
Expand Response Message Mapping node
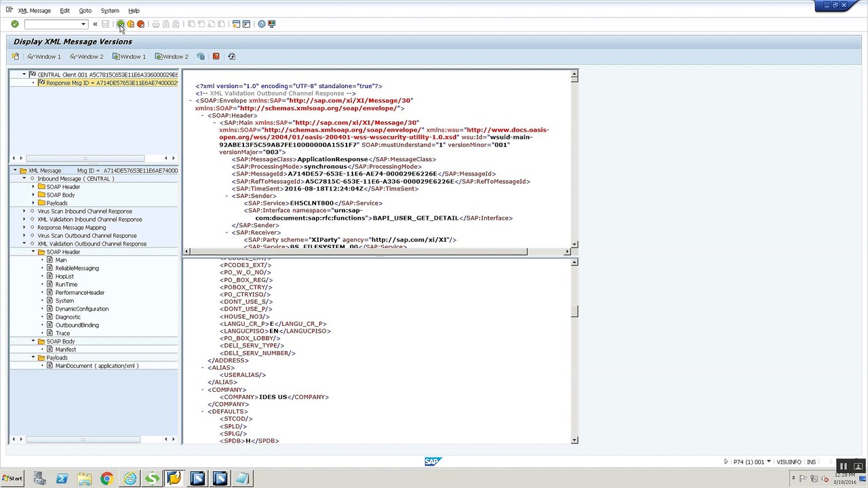click(24, 228)
